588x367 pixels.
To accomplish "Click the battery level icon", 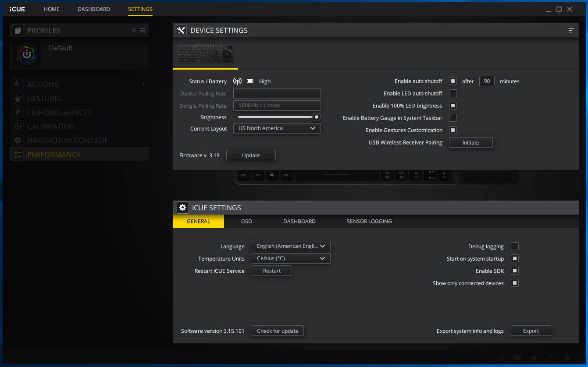I will pyautogui.click(x=250, y=81).
